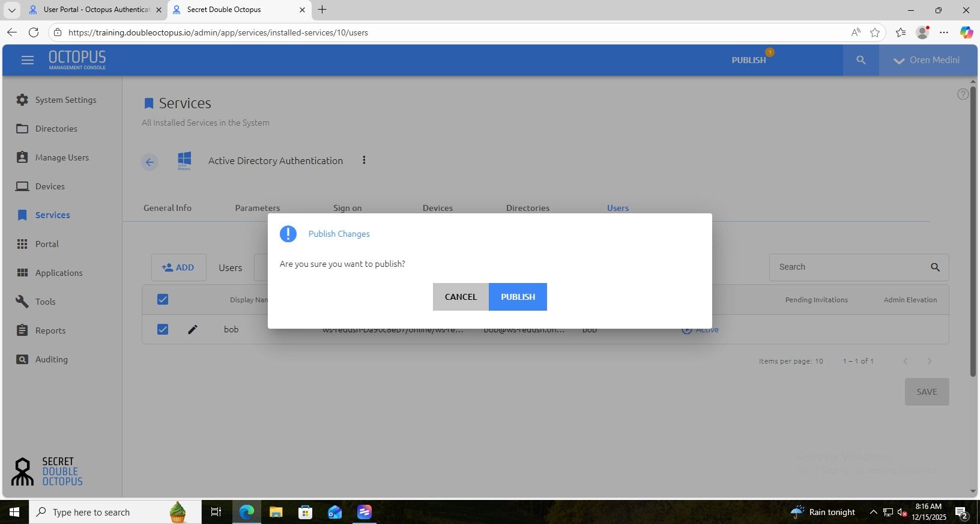This screenshot has height=524, width=980.
Task: Switch to the General Info tab
Action: pyautogui.click(x=168, y=208)
